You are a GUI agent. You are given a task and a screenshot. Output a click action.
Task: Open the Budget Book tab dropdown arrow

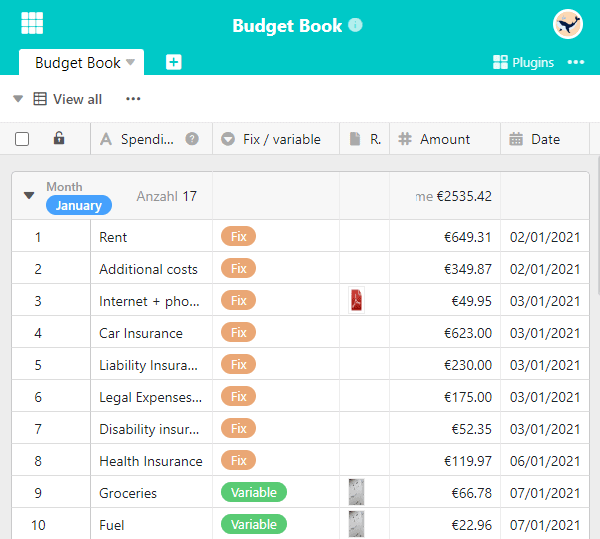coord(130,63)
